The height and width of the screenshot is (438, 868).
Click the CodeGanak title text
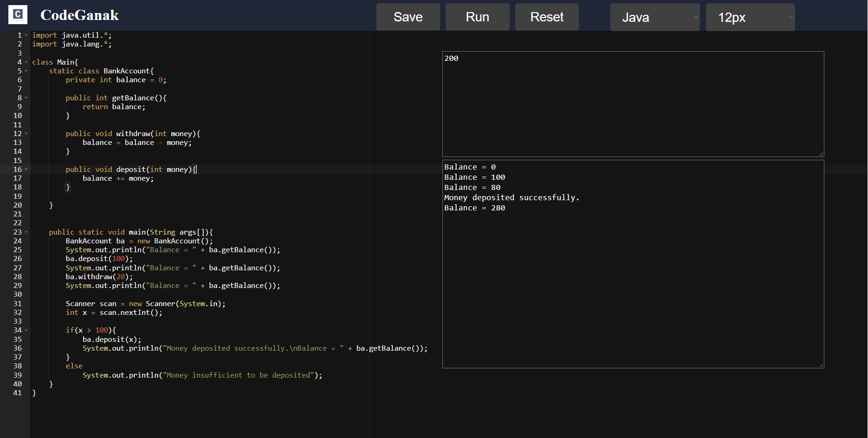pyautogui.click(x=79, y=15)
